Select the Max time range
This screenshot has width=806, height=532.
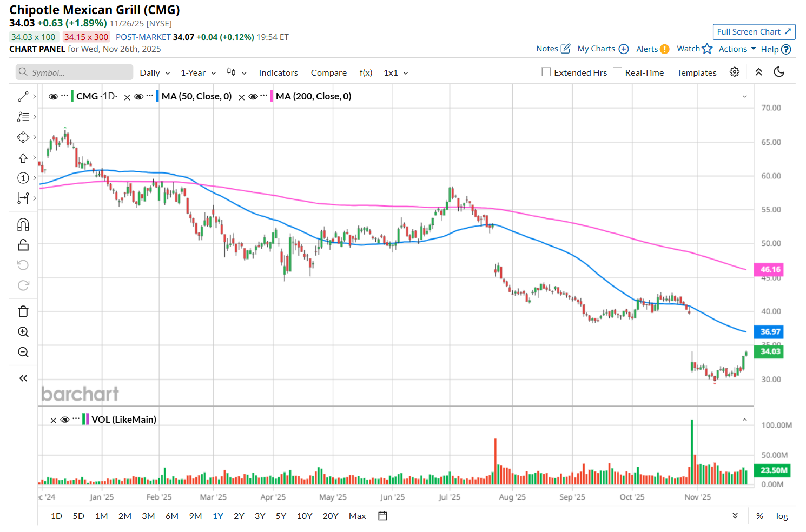[358, 516]
